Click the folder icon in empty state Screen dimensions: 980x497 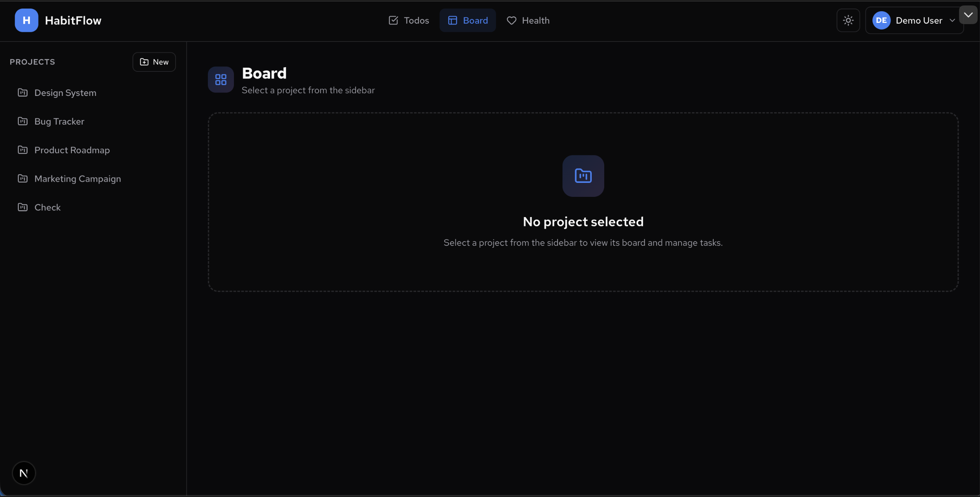[583, 176]
